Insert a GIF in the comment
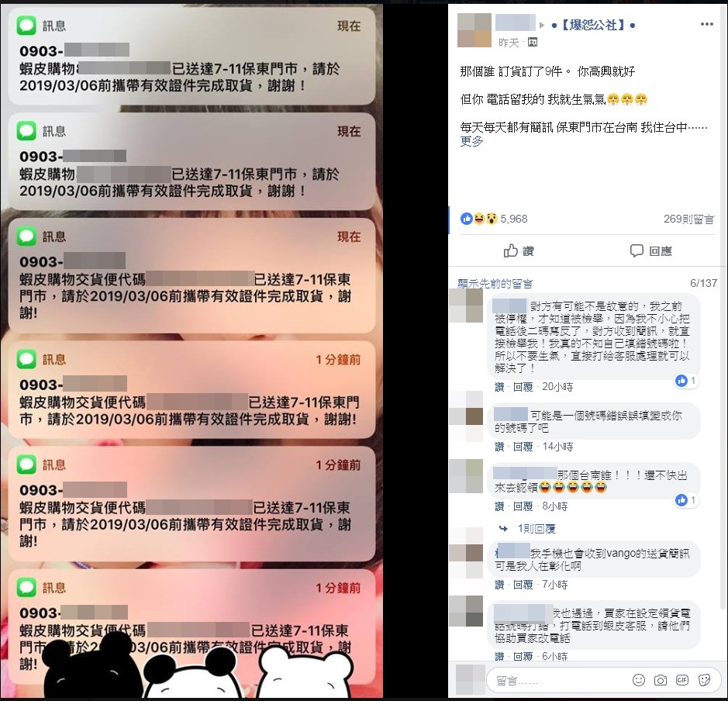Screen dimensions: 728x701 [x=682, y=680]
